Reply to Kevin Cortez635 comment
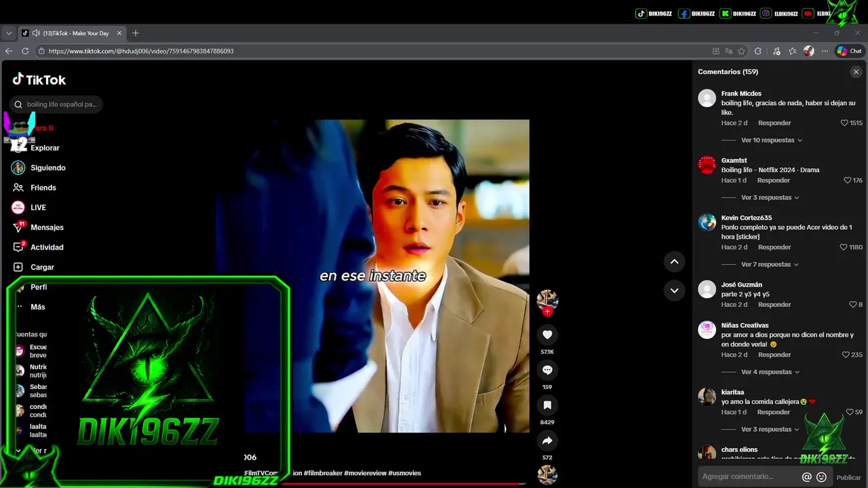This screenshot has height=488, width=868. (774, 247)
